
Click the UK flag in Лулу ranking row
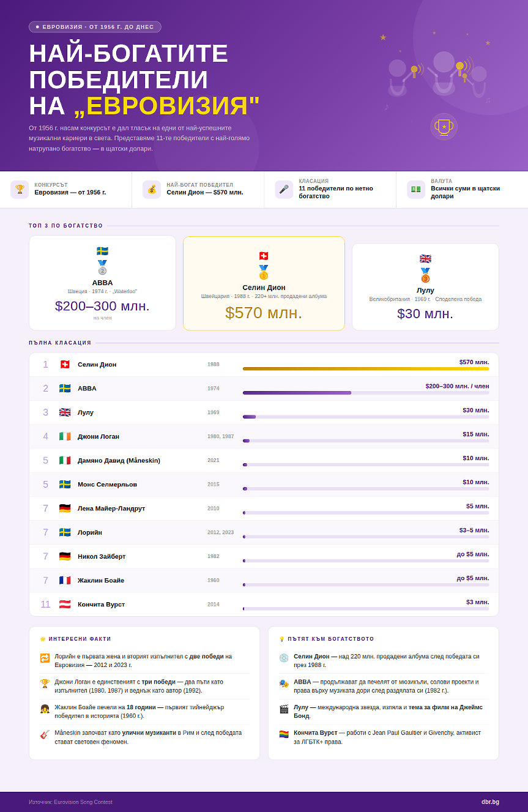(x=65, y=412)
